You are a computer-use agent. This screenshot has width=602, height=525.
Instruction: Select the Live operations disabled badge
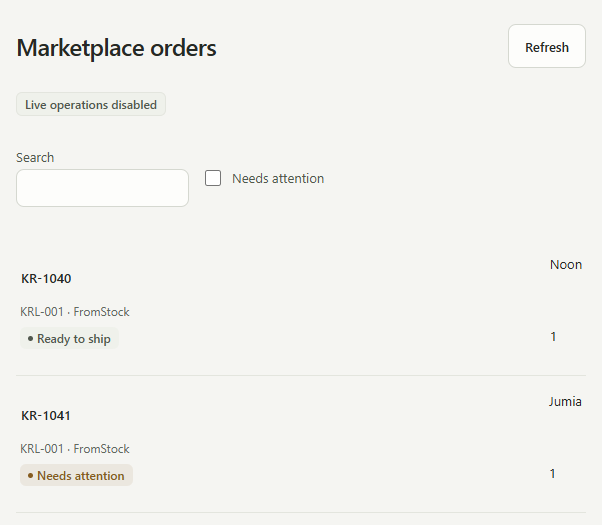click(x=91, y=104)
